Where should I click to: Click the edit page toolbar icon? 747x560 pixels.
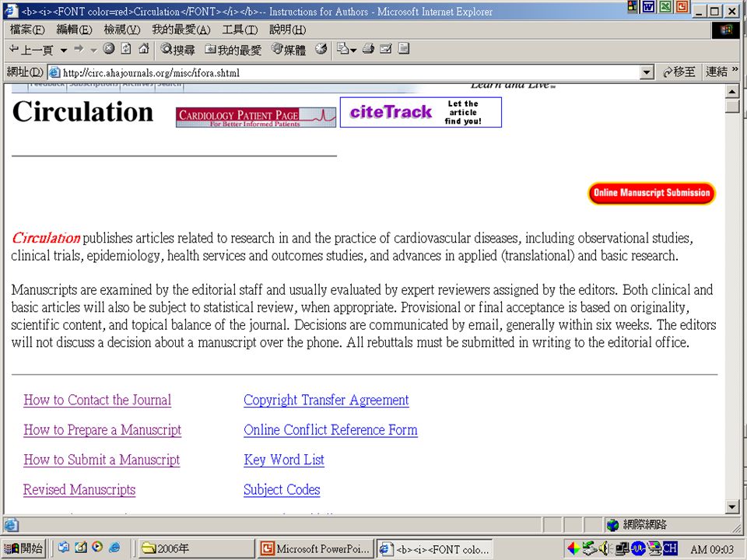(386, 48)
